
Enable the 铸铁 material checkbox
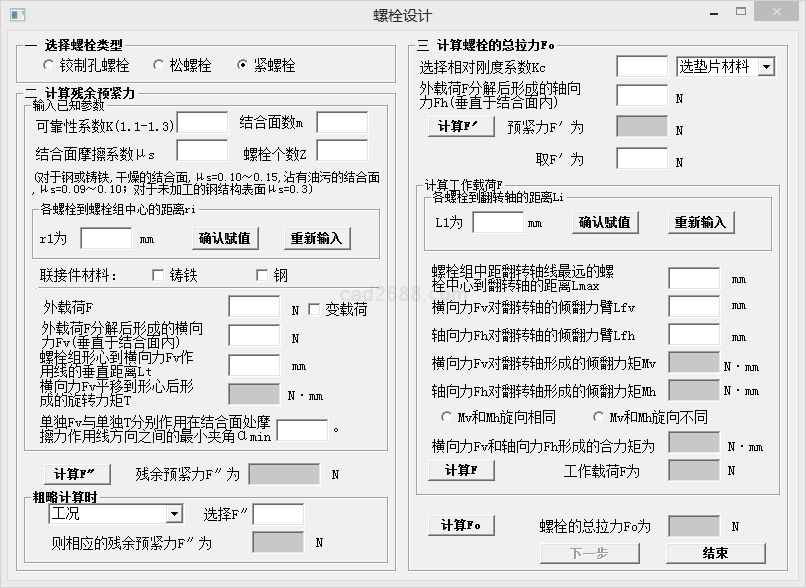pos(158,275)
